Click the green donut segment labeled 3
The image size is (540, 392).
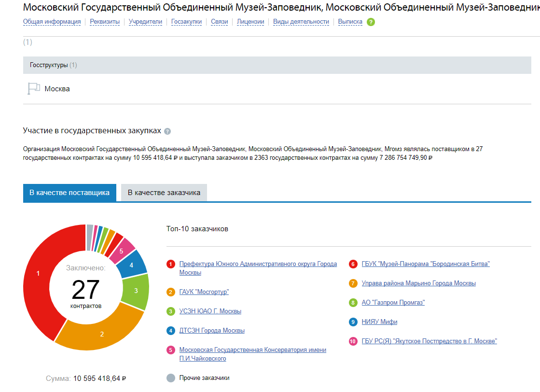click(x=136, y=291)
